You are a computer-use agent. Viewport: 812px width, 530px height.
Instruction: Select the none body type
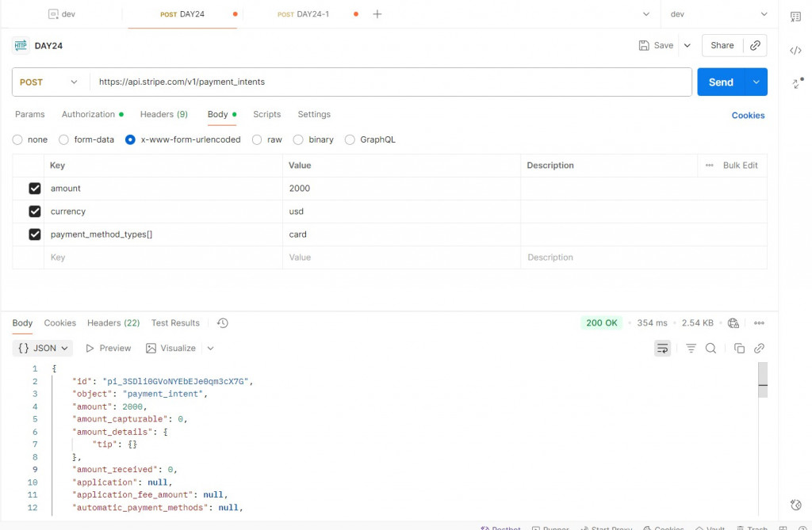(x=17, y=139)
